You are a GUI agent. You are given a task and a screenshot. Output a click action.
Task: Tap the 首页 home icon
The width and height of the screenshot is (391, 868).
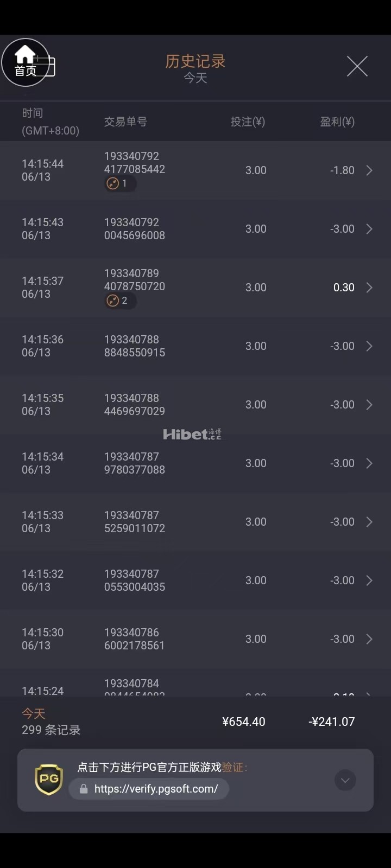(x=25, y=62)
